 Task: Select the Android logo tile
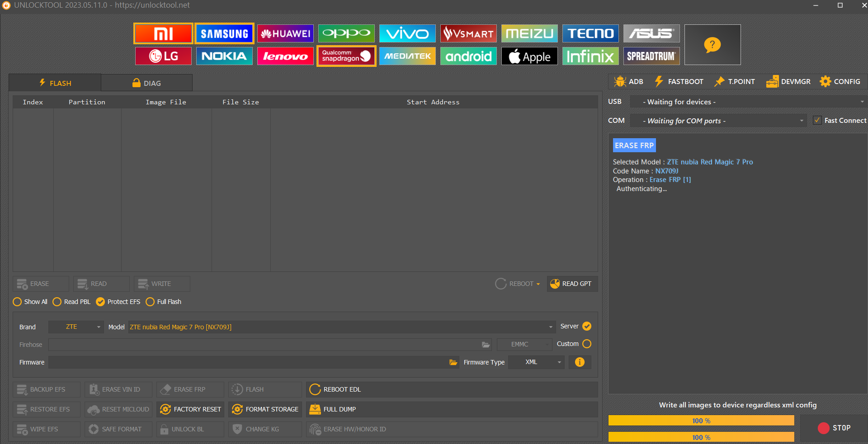[468, 56]
